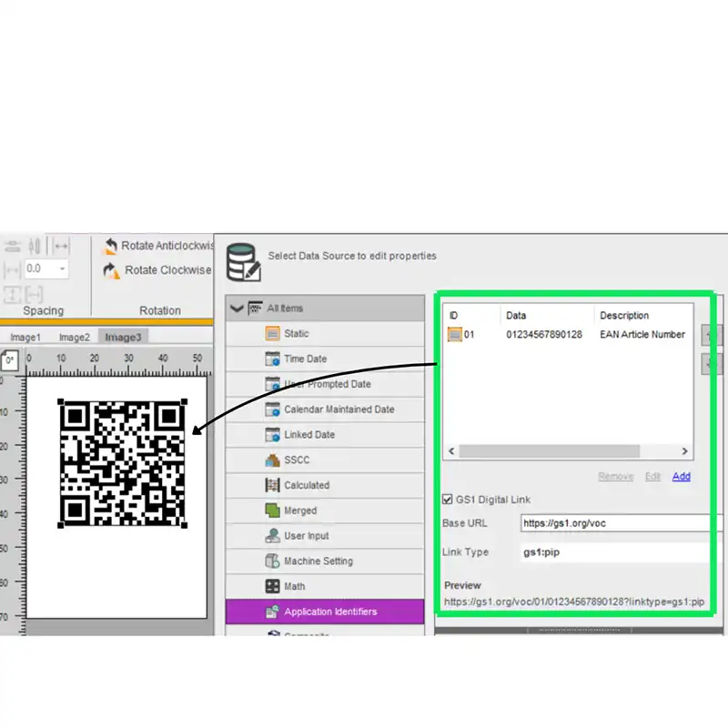
Task: Select the Time Date data source icon
Action: pyautogui.click(x=272, y=359)
